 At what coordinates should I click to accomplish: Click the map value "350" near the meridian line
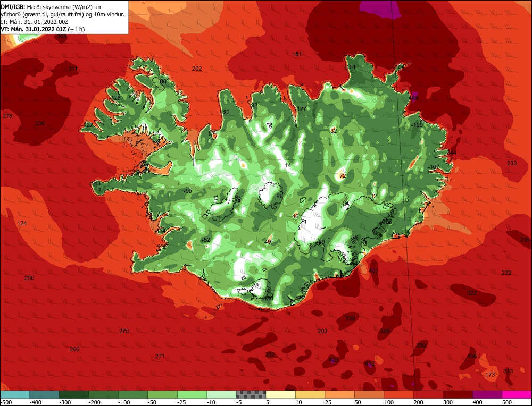pyautogui.click(x=421, y=345)
